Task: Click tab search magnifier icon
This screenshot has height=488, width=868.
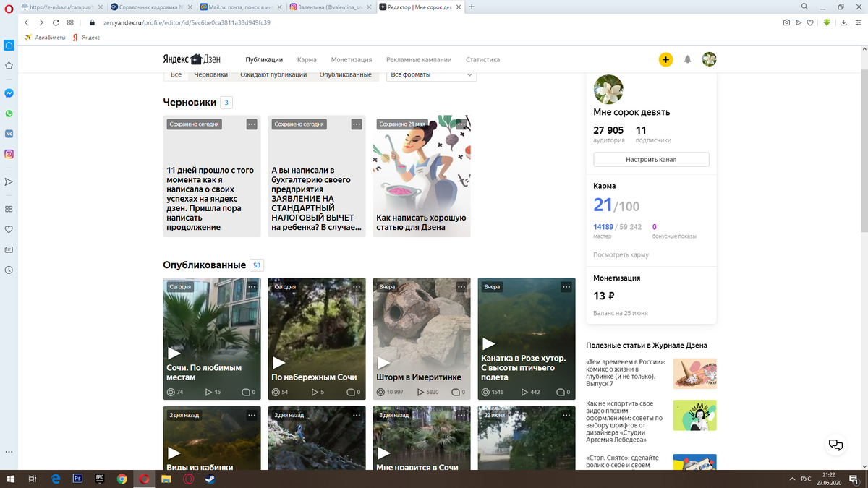Action: click(x=804, y=7)
